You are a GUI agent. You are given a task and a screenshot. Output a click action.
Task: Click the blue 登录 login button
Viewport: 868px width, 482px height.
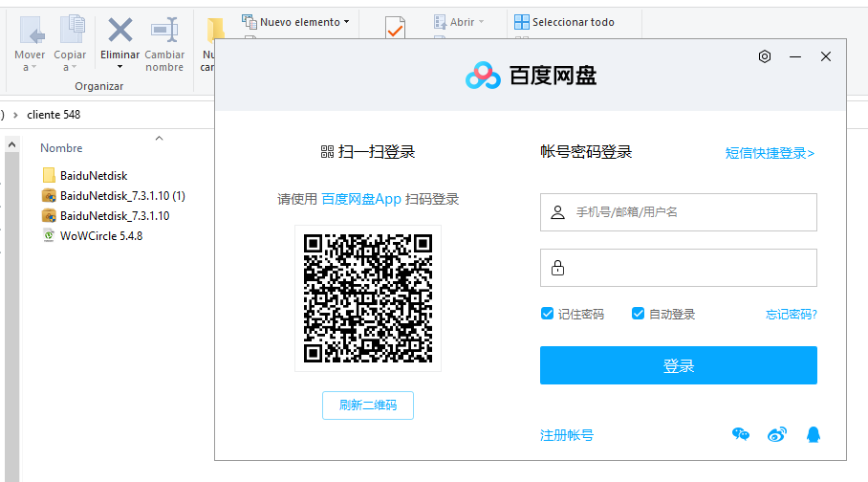[x=678, y=365]
